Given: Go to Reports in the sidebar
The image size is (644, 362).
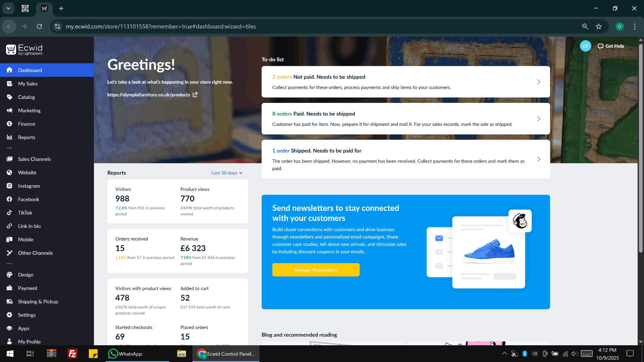Looking at the screenshot, I should (26, 137).
